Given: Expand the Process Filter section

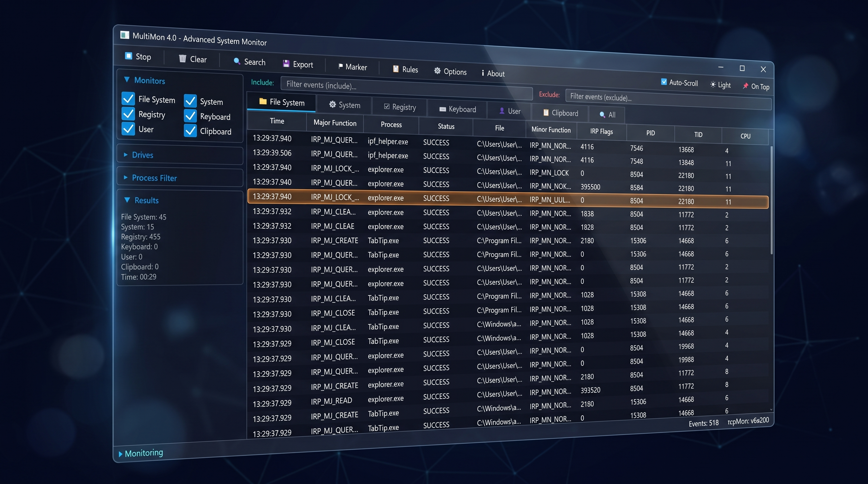Looking at the screenshot, I should click(x=126, y=177).
